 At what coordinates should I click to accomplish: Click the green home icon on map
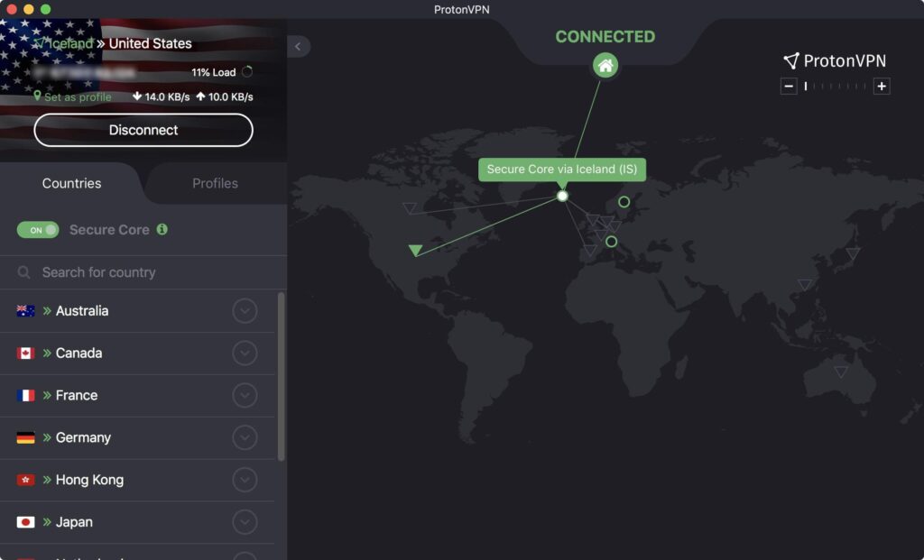605,65
